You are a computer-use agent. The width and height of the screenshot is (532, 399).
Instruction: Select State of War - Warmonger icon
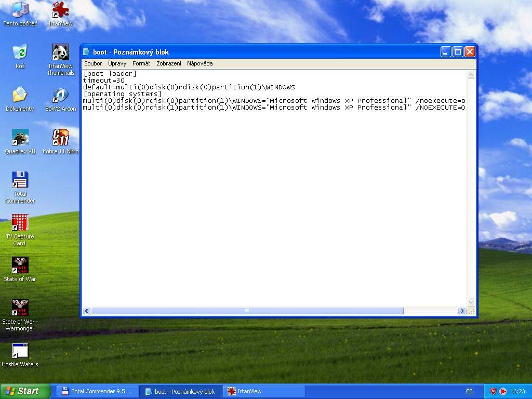(20, 315)
